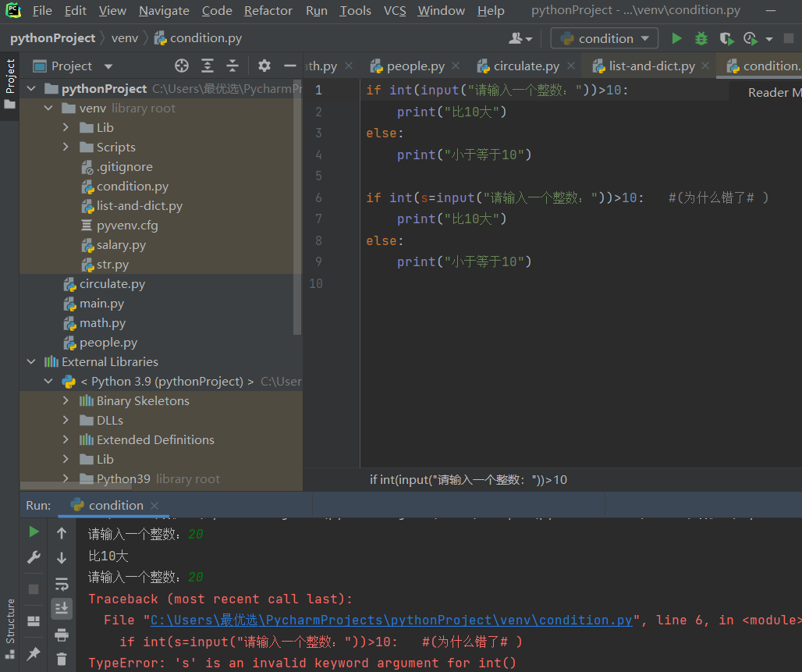This screenshot has height=672, width=802.
Task: Click the Project panel vertical scrollbar
Action: pyautogui.click(x=297, y=208)
